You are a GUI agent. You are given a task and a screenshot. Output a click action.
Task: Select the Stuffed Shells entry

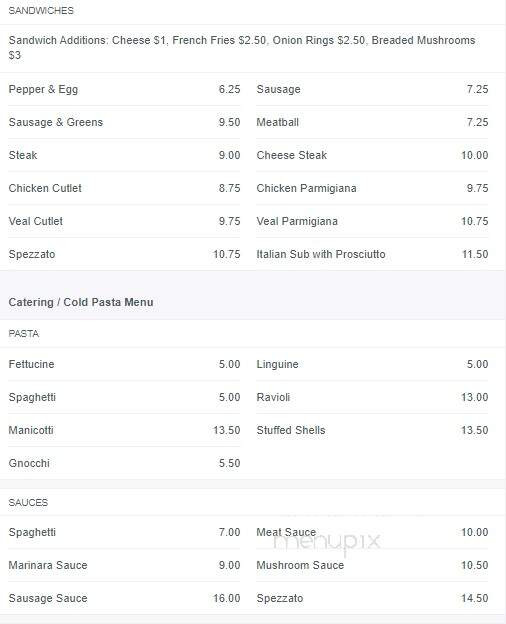[x=372, y=430]
